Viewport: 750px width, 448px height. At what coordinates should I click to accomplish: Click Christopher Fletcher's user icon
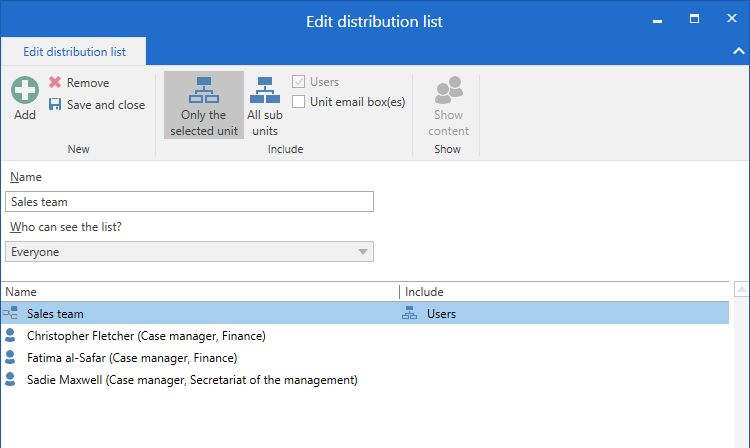[11, 336]
